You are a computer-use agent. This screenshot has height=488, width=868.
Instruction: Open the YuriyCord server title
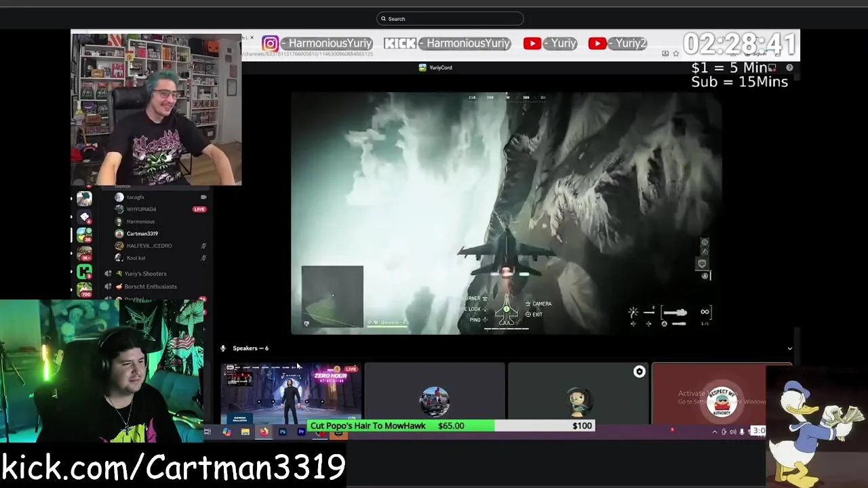(435, 68)
